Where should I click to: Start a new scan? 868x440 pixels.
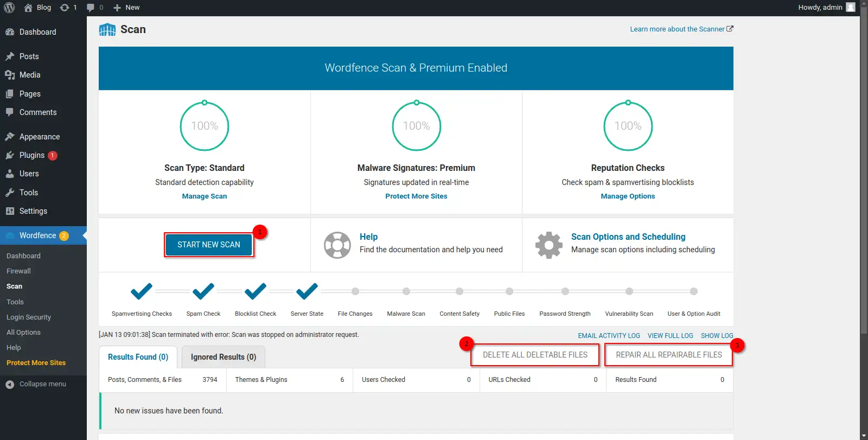[209, 245]
